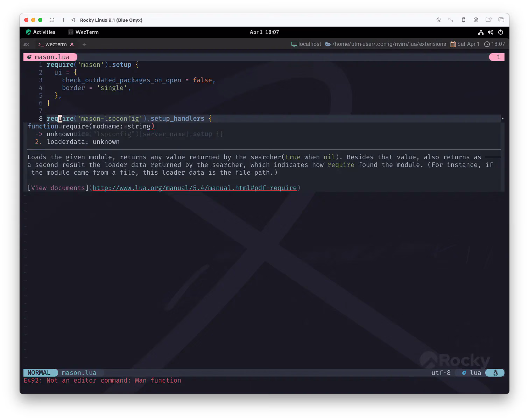Click the tab number 1 indicator
Image resolution: width=529 pixels, height=420 pixels.
[497, 57]
